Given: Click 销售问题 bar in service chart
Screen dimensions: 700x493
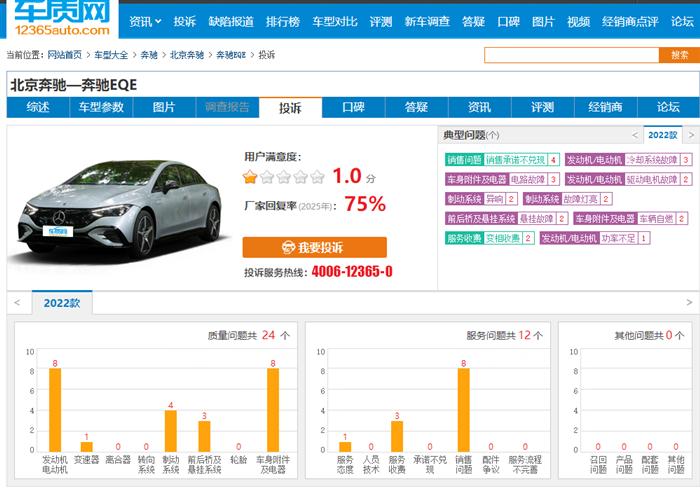Looking at the screenshot, I should click(x=463, y=410).
